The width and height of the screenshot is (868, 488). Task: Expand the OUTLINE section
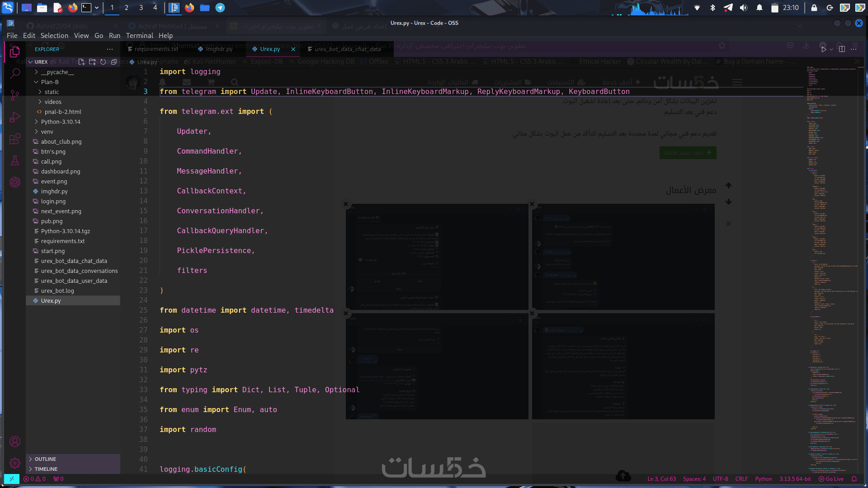pyautogui.click(x=45, y=459)
